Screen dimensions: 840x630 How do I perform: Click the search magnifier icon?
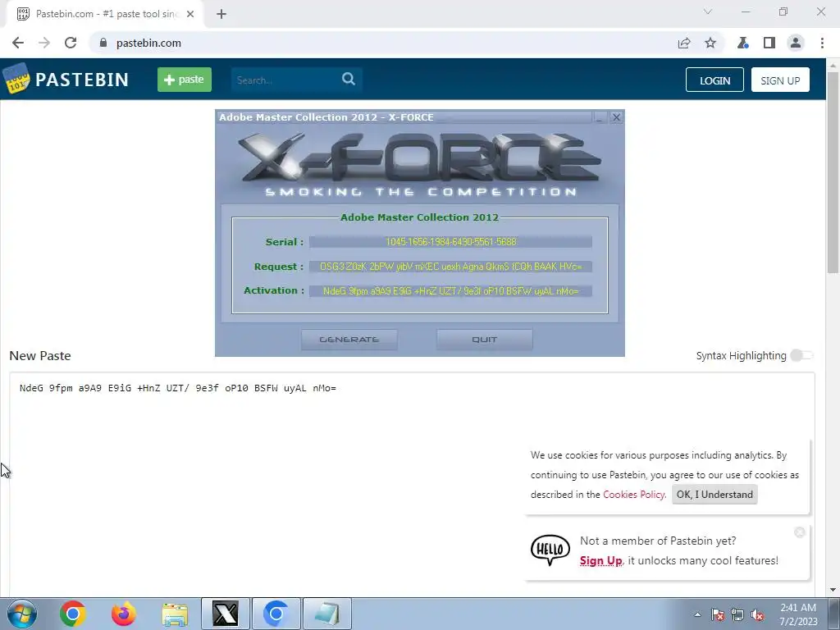coord(349,80)
